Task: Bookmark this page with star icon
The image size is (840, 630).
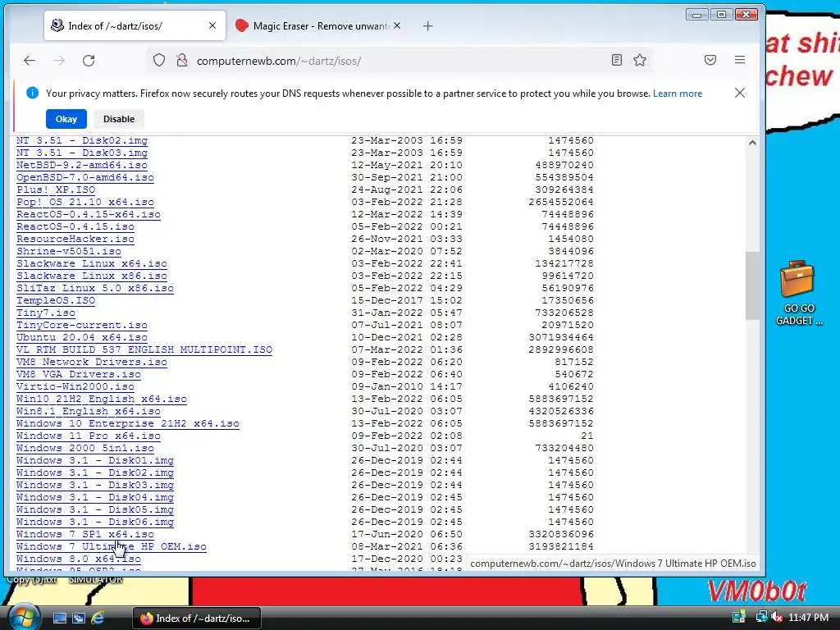Action: click(x=640, y=60)
